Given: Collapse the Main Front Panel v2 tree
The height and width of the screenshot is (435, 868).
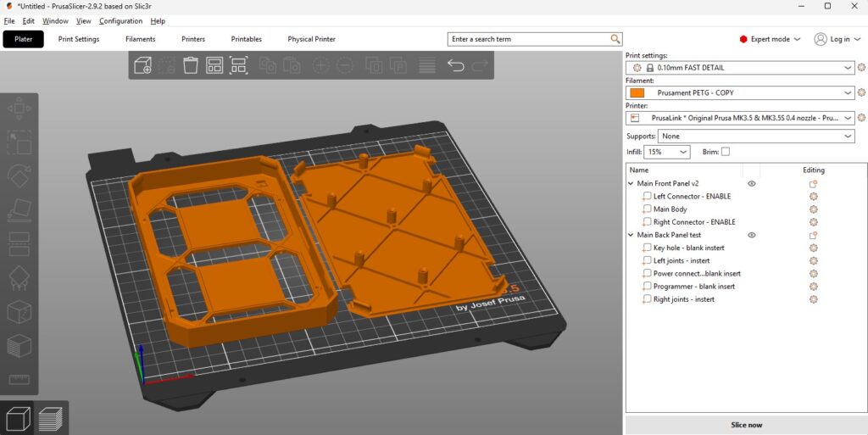Looking at the screenshot, I should [631, 184].
